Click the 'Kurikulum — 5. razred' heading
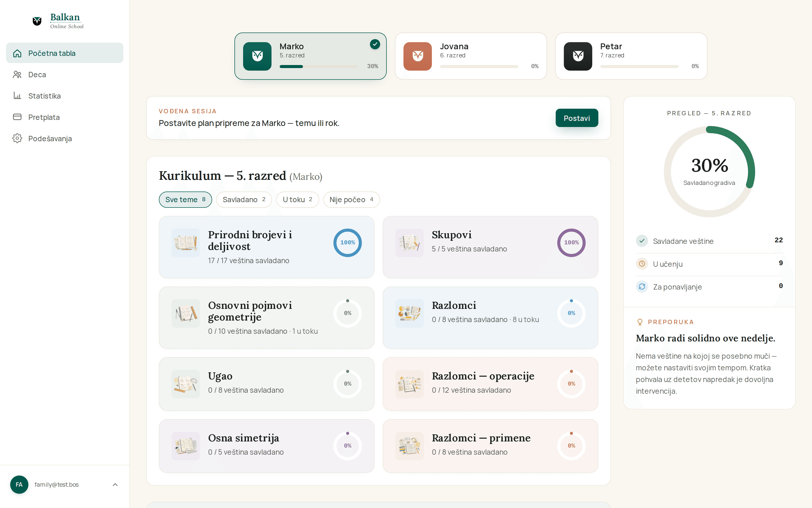Viewport: 812px width, 508px height. point(223,176)
